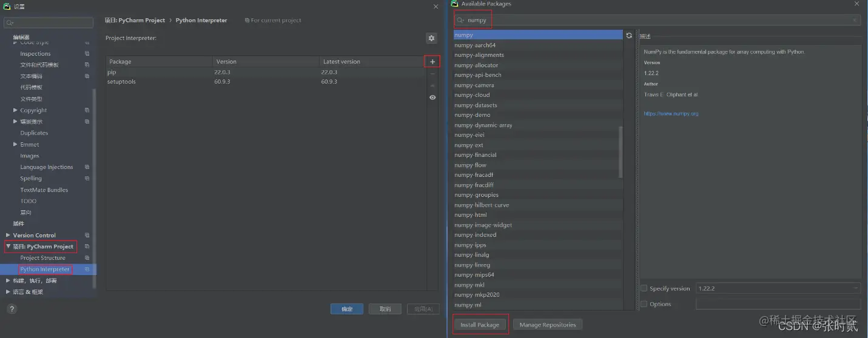Select TODO in settings tree
868x338 pixels.
pos(29,201)
